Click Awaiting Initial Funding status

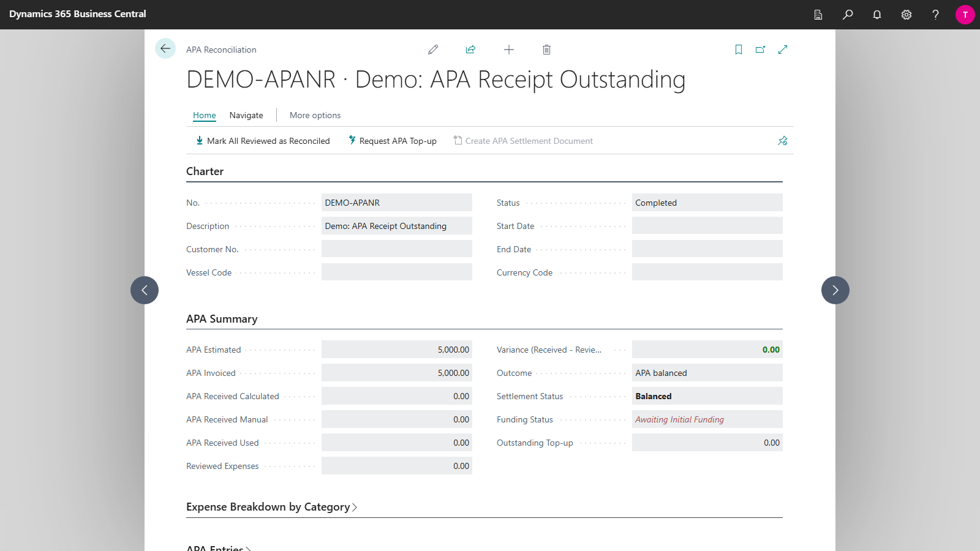click(707, 419)
